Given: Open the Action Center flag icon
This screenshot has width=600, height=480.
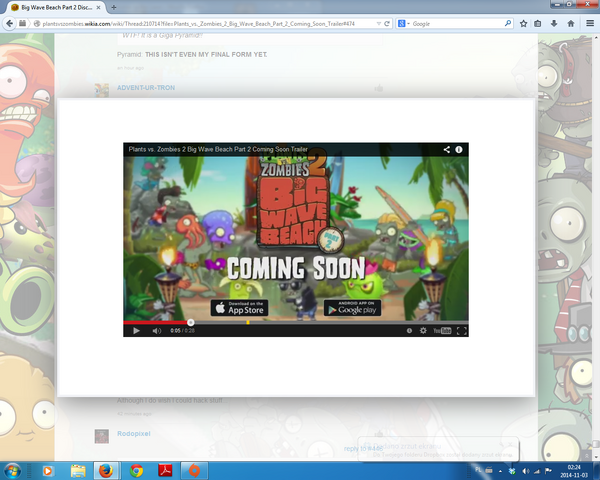Looking at the screenshot, I should coord(548,471).
